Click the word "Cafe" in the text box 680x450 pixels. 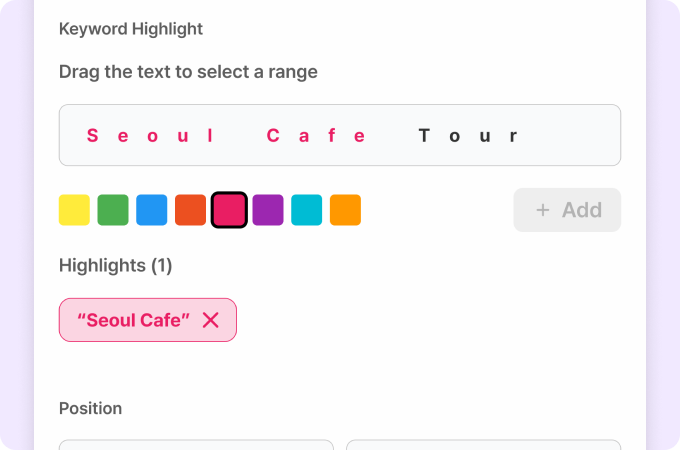317,136
